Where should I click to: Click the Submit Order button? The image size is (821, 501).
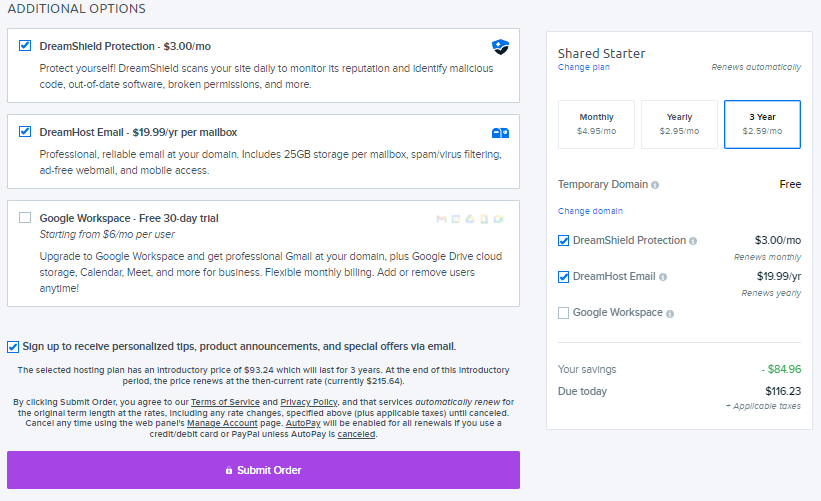pos(263,470)
